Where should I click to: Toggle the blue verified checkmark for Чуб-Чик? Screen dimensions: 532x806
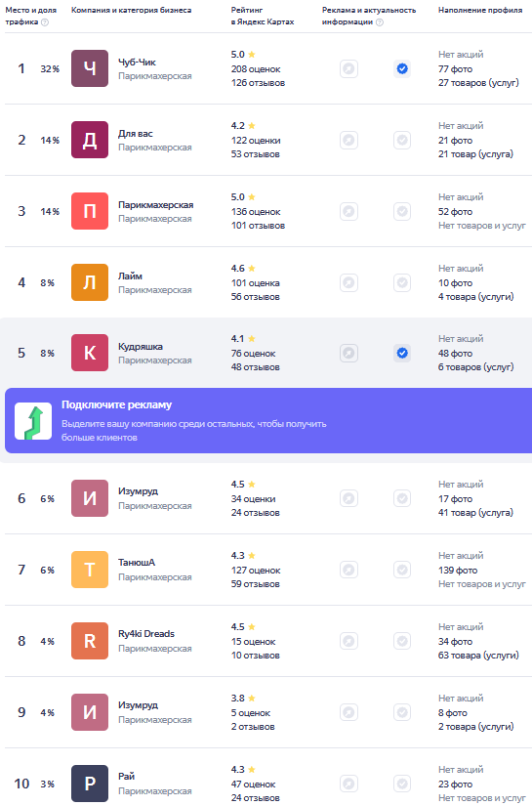[x=402, y=68]
